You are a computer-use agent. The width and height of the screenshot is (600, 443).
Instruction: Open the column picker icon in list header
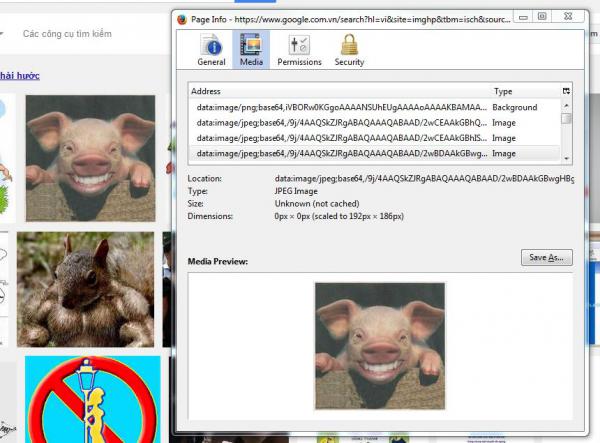[x=566, y=91]
